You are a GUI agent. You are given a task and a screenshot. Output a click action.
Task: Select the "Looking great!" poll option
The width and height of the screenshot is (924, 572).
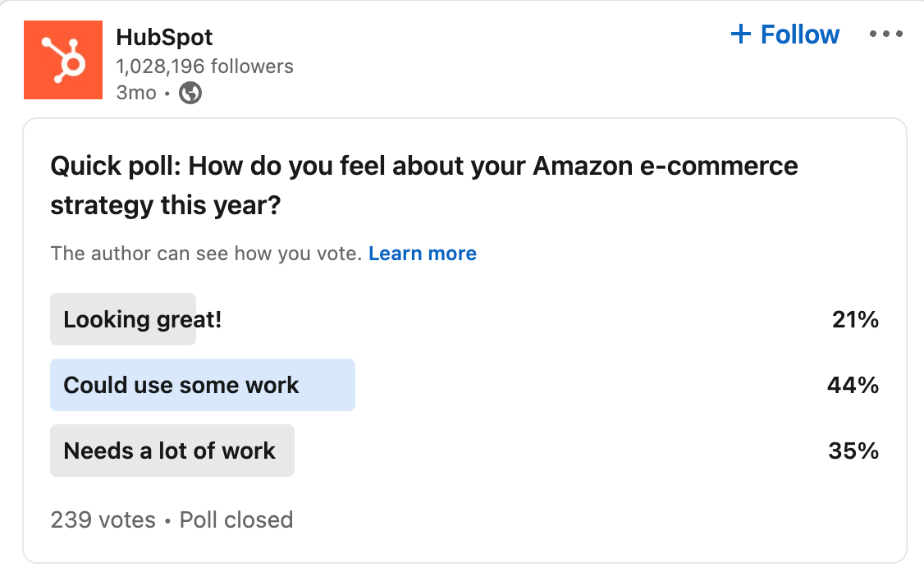click(x=142, y=319)
